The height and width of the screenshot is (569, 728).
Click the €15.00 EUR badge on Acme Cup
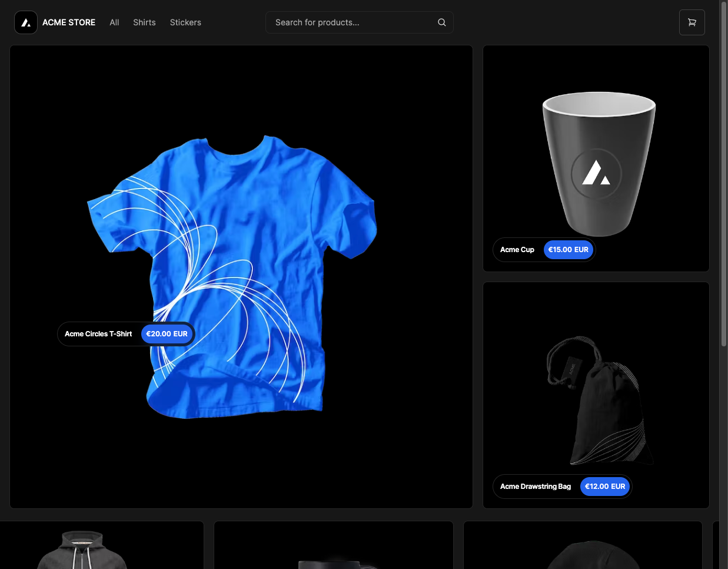click(569, 249)
